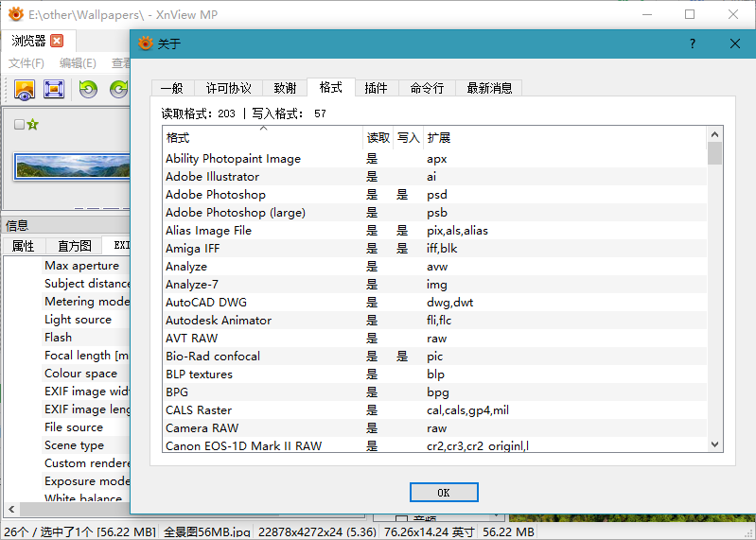Select the AVT RAW row
Screen dimensions: 756x540
point(434,339)
